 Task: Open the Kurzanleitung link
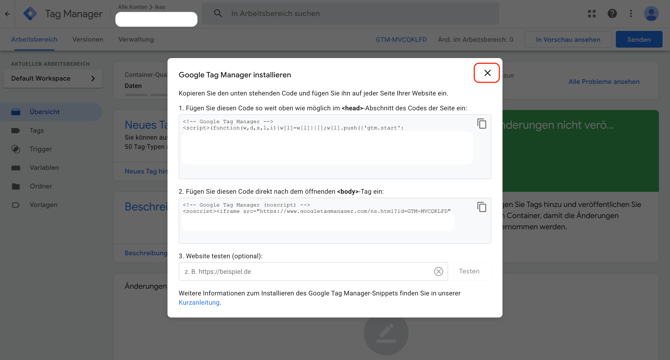pyautogui.click(x=199, y=302)
